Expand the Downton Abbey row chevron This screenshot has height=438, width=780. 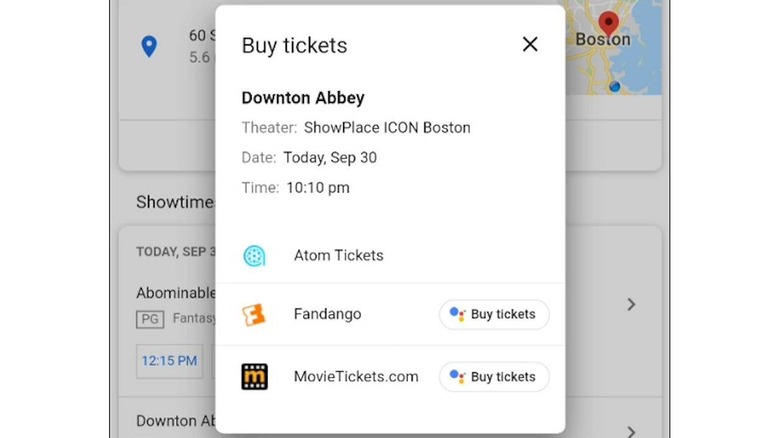pos(631,431)
